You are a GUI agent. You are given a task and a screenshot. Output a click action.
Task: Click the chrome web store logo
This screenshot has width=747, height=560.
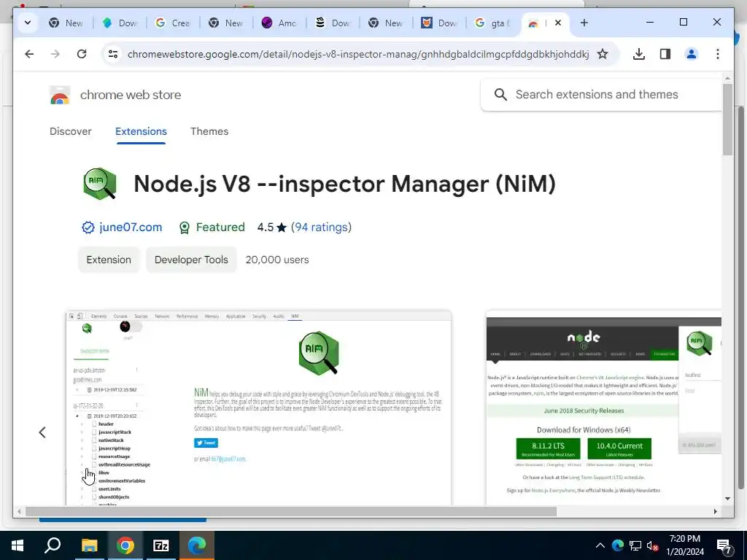pos(115,96)
